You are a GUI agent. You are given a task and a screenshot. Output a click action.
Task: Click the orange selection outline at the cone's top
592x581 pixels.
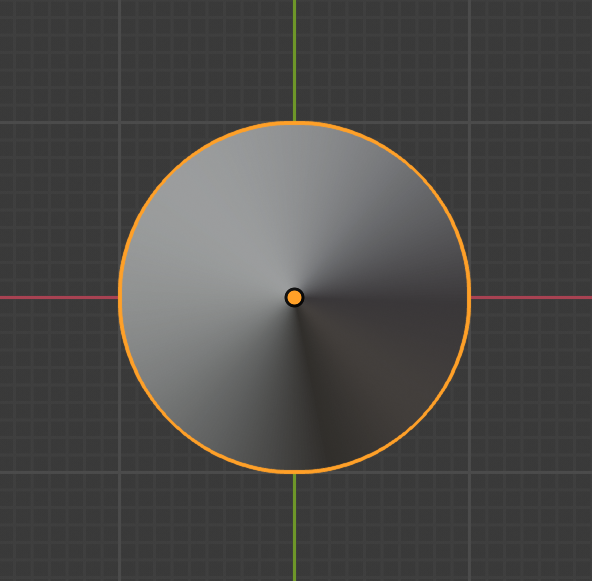(294, 123)
